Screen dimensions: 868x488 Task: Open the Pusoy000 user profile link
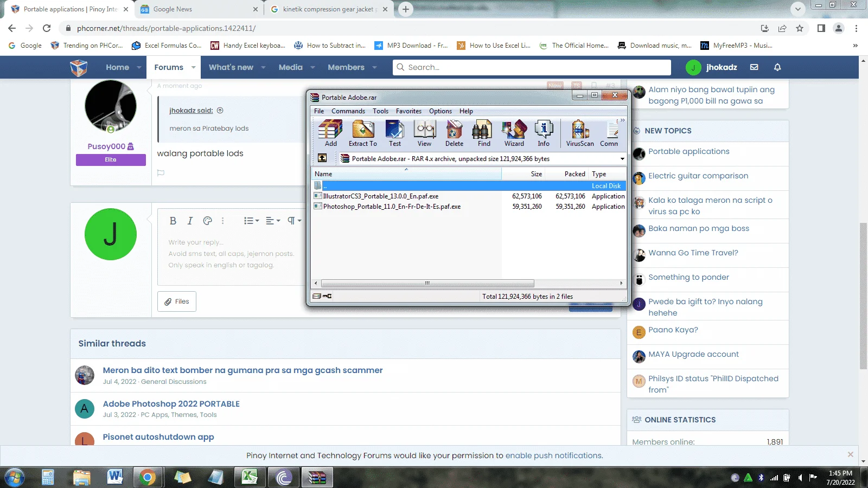(106, 146)
